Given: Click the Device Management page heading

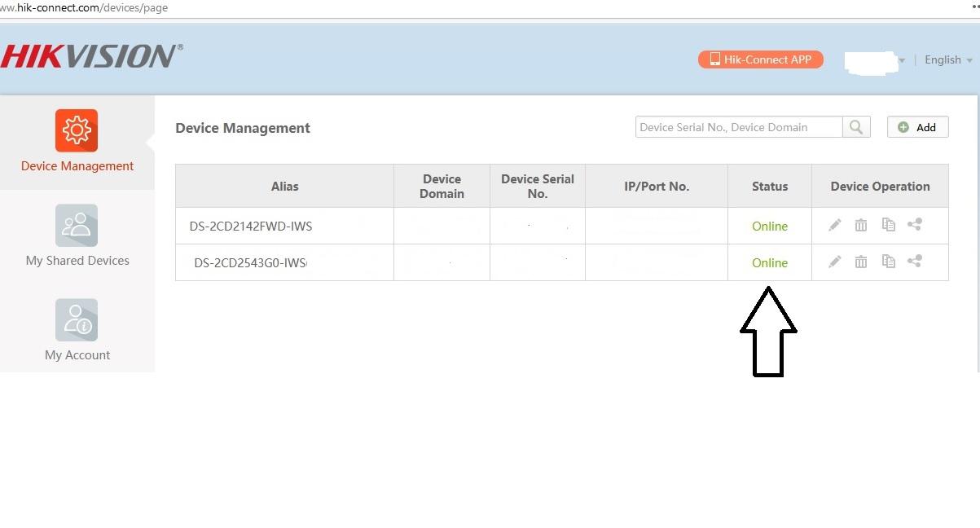Looking at the screenshot, I should 243,128.
